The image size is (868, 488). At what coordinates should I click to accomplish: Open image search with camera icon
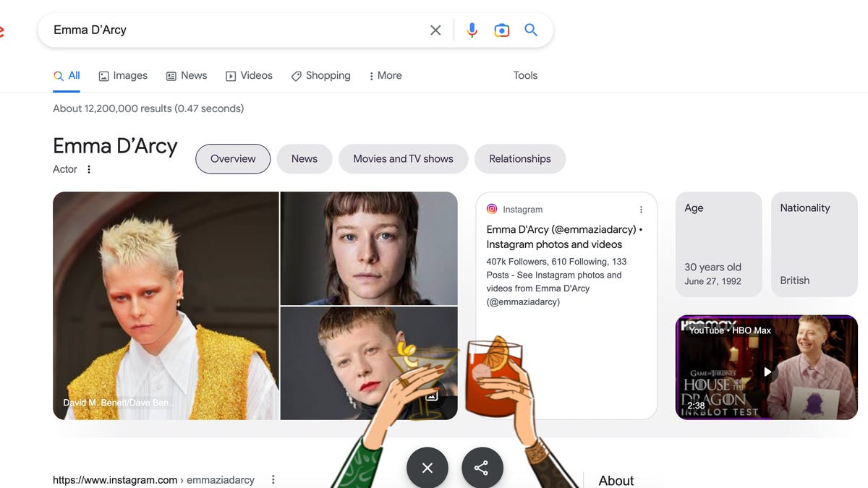pyautogui.click(x=501, y=30)
